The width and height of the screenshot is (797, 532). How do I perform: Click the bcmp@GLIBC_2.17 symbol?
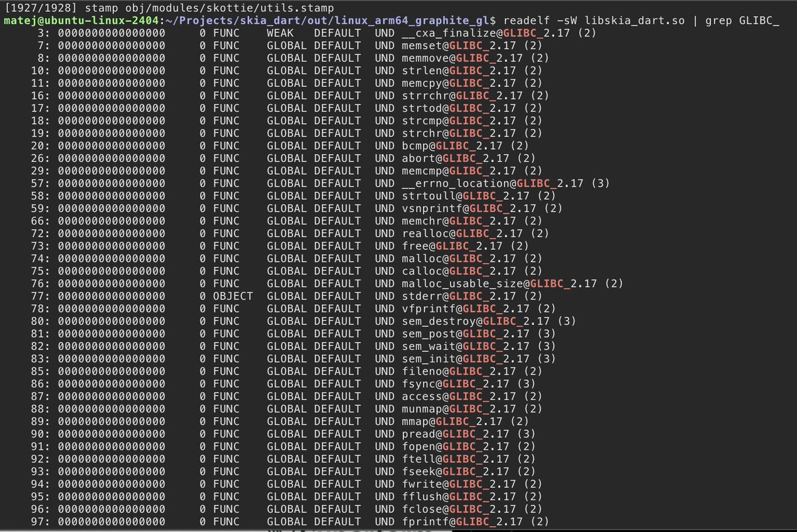pos(452,146)
